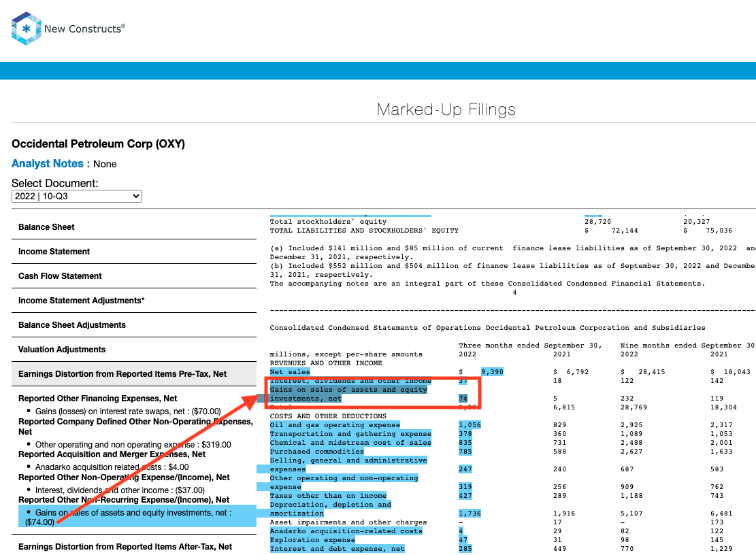This screenshot has height=555, width=756.
Task: Click highlighted Other operating and non-operating label
Action: (344, 482)
